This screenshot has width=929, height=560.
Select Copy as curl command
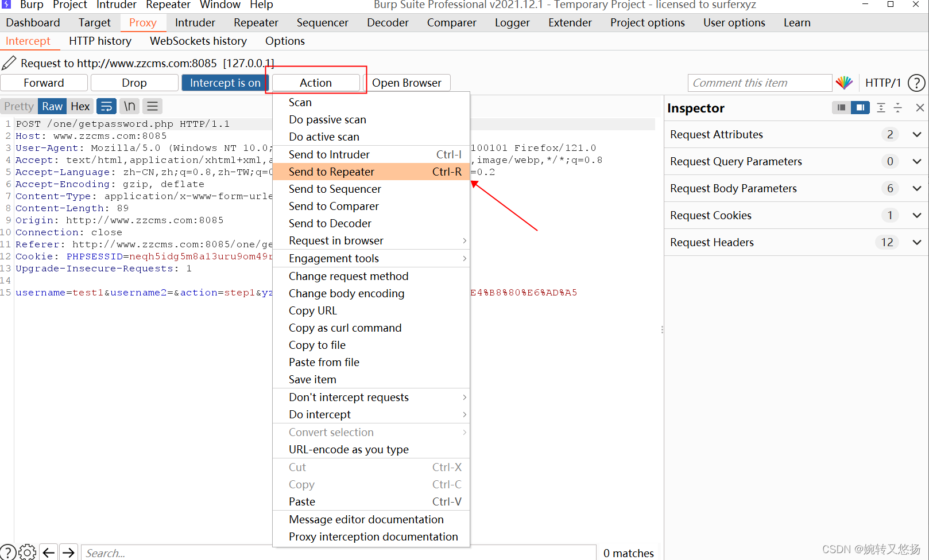click(371, 328)
